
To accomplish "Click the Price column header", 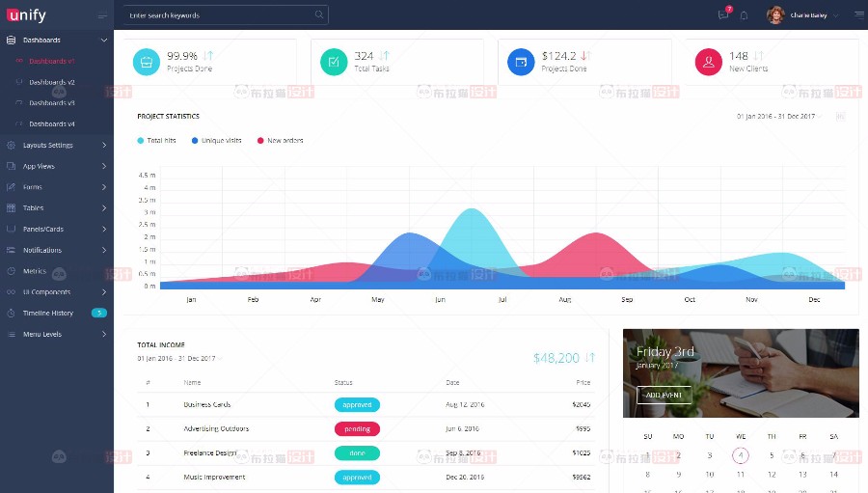I will (583, 383).
